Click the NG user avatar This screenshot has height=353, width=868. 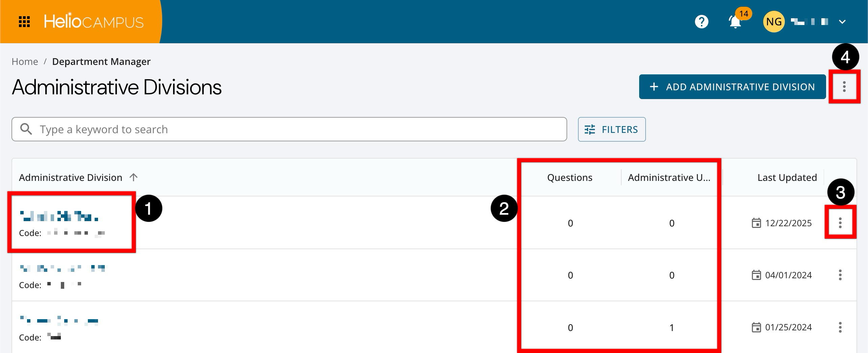pyautogui.click(x=774, y=22)
